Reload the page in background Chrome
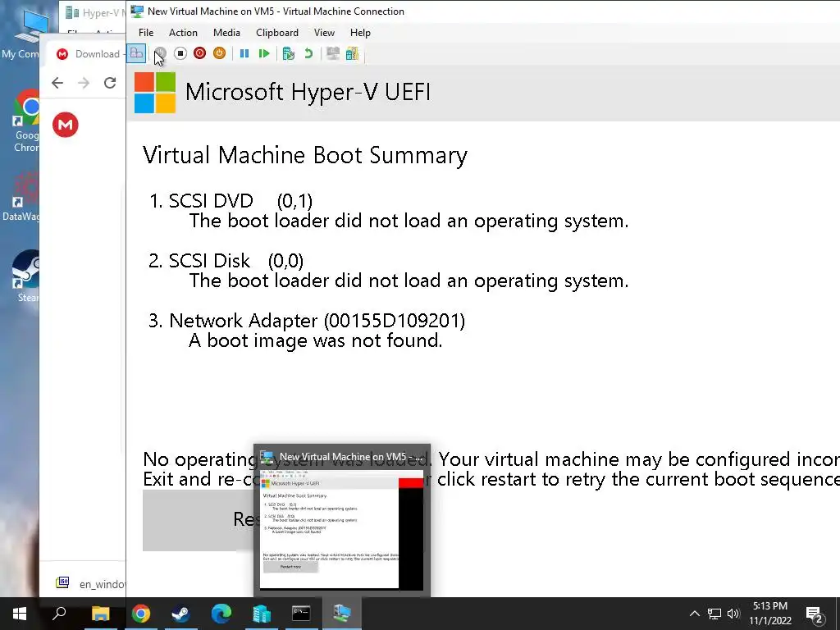The width and height of the screenshot is (840, 630). 110,83
